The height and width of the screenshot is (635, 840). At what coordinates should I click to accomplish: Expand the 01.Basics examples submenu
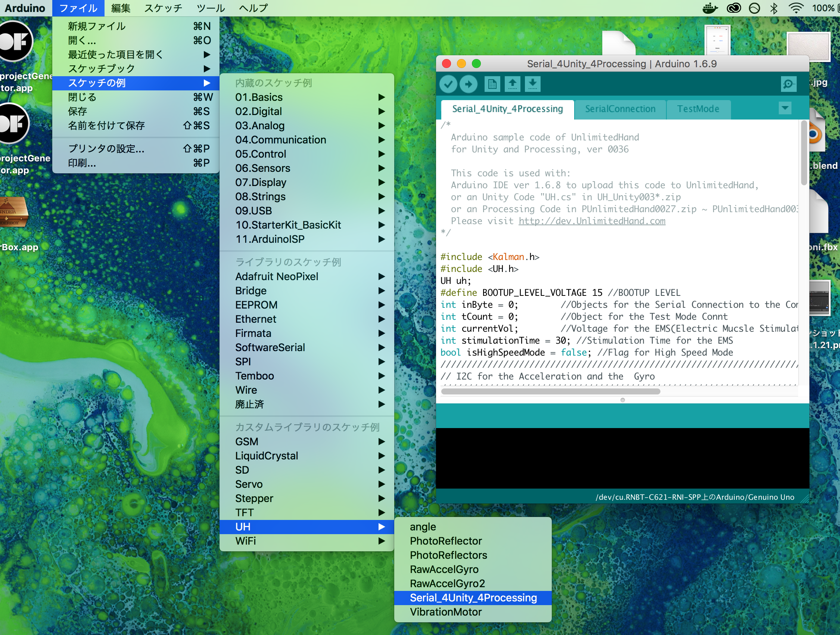(x=307, y=97)
